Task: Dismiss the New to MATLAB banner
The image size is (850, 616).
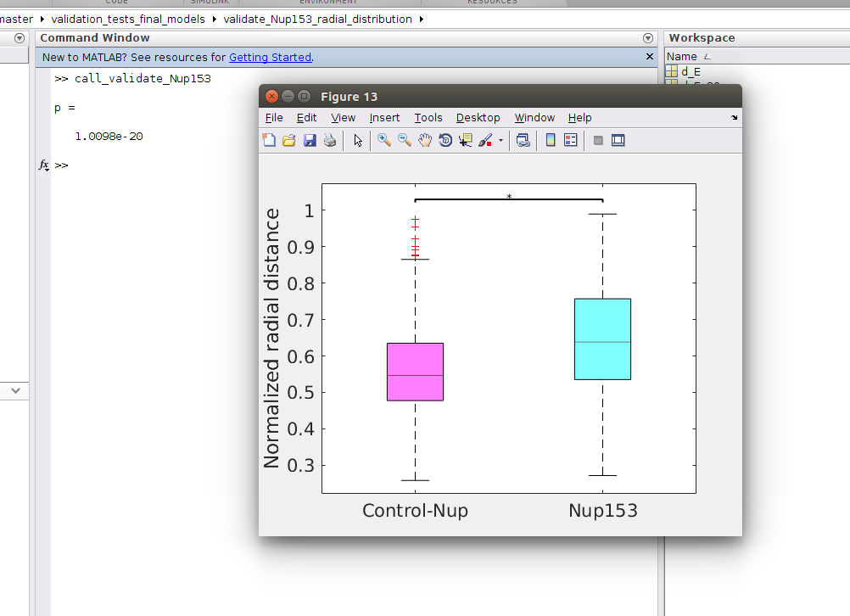Action: click(x=650, y=56)
